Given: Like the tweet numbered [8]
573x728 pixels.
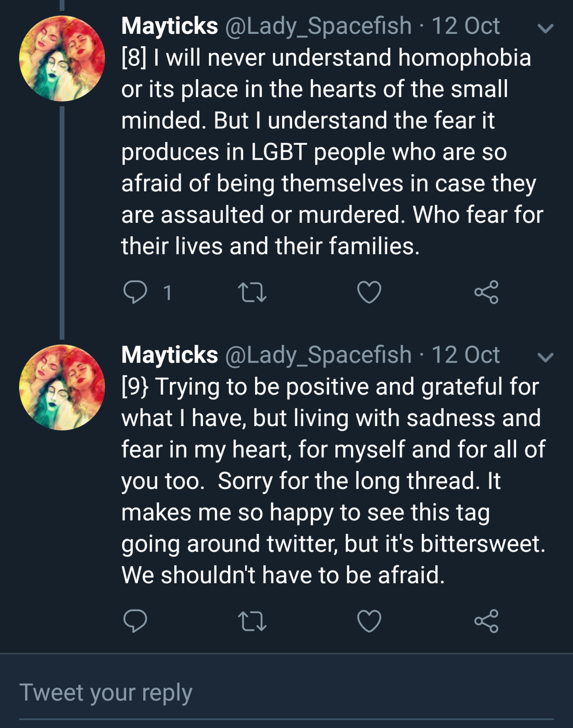Looking at the screenshot, I should click(369, 293).
